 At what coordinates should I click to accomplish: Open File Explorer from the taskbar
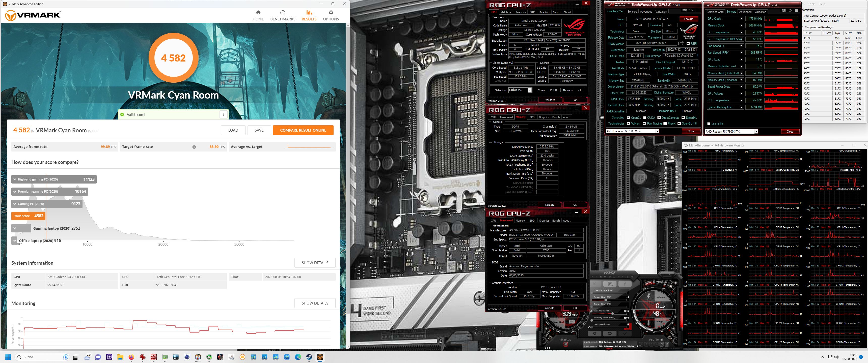click(120, 357)
